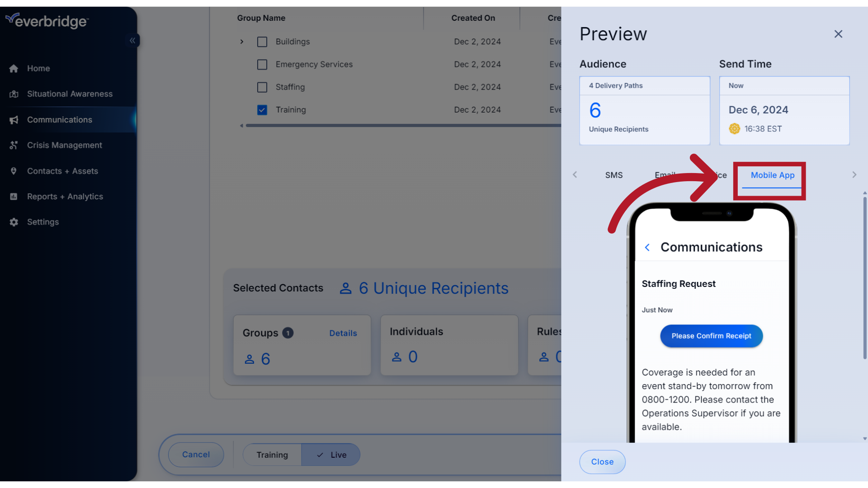Toggle the Emergency Services group checkbox
This screenshot has width=868, height=488.
click(262, 64)
